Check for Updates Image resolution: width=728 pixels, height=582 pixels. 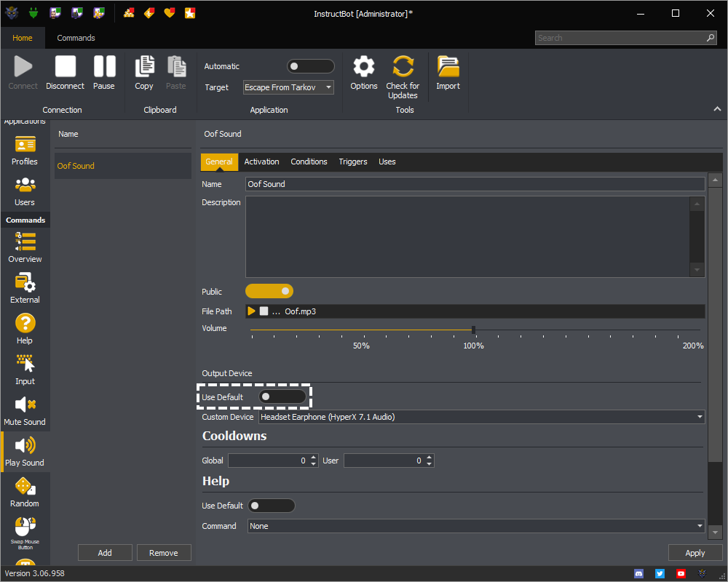(403, 77)
